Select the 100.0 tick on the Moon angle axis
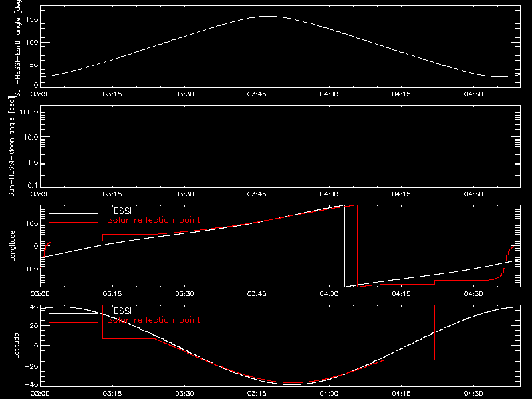 [x=29, y=112]
